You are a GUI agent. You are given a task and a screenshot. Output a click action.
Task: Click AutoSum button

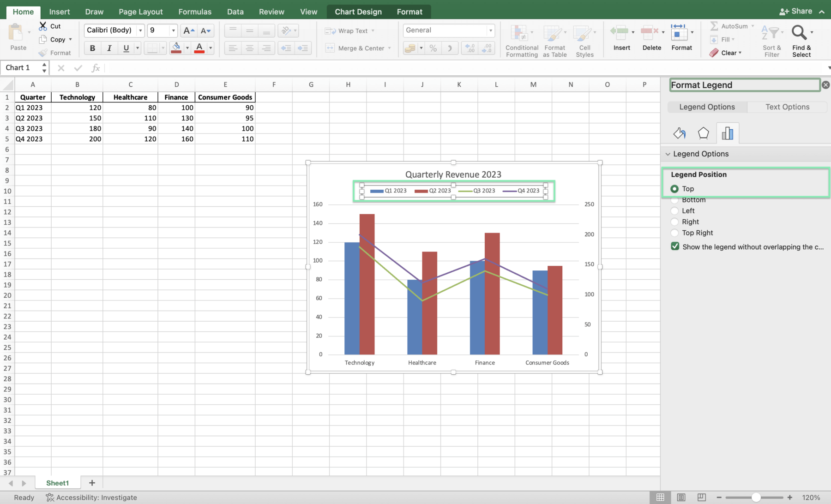pos(732,26)
